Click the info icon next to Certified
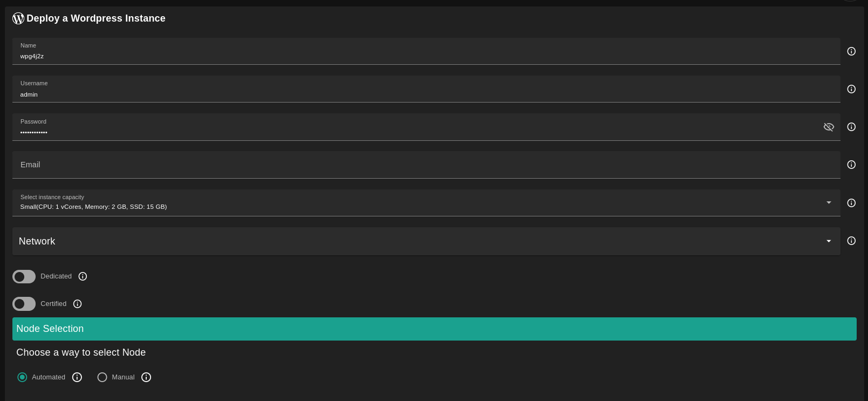This screenshot has height=401, width=868. coord(77,304)
